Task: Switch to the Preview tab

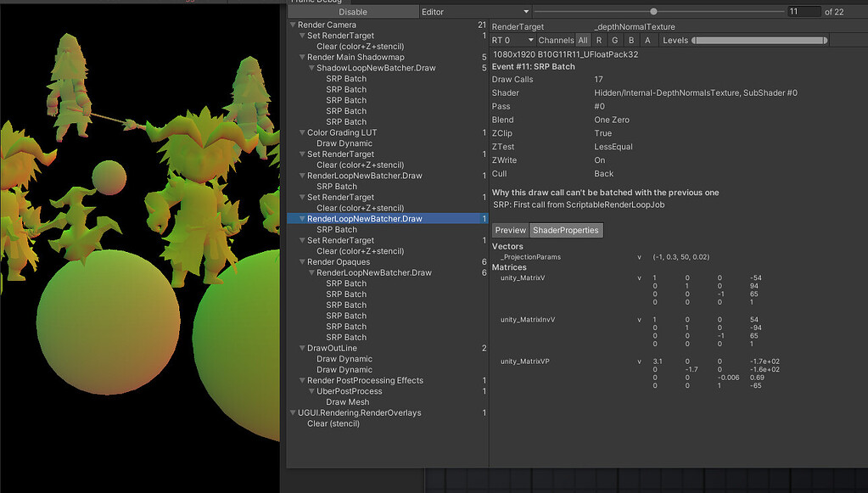Action: [510, 230]
